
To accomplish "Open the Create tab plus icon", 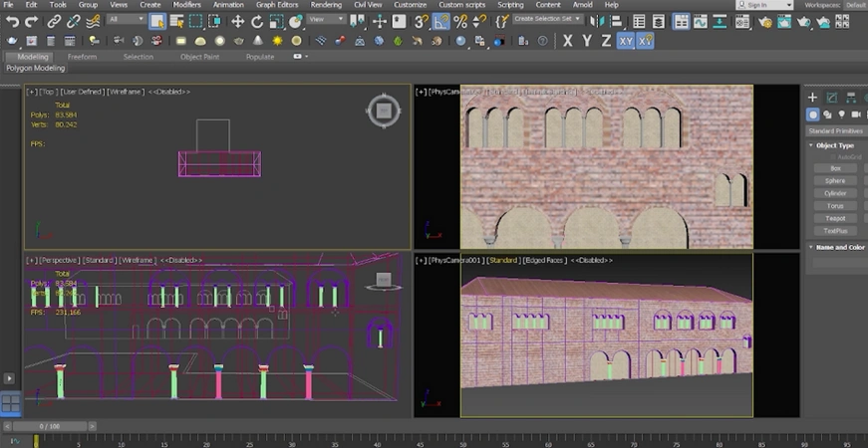I will 812,98.
